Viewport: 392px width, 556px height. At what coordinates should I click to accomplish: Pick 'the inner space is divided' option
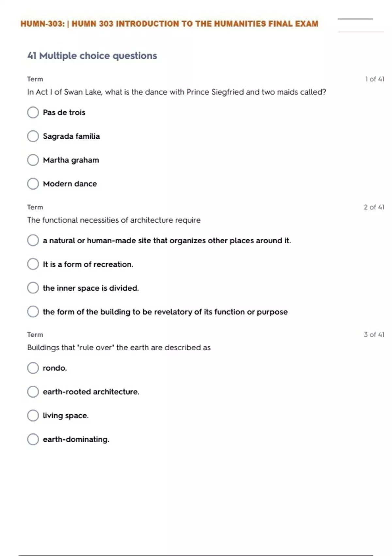click(x=33, y=288)
